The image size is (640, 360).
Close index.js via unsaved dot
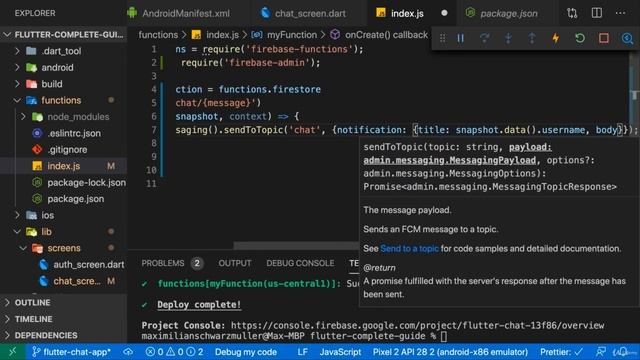(444, 13)
